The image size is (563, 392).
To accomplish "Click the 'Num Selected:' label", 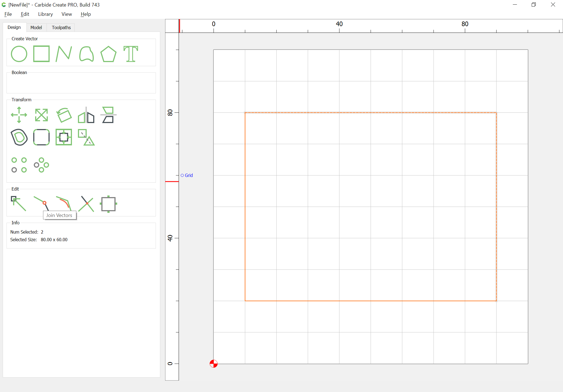I will tap(24, 232).
